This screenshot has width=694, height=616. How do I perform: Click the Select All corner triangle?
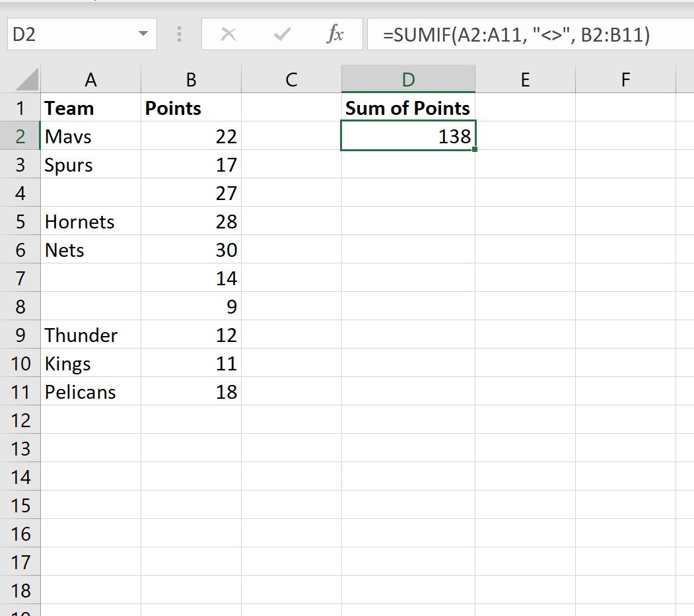pos(27,81)
